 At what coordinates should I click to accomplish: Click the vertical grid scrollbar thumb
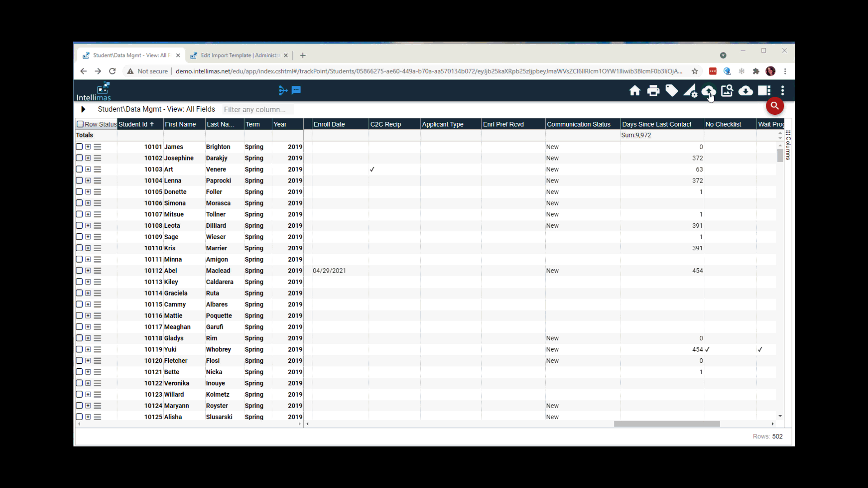click(x=780, y=155)
